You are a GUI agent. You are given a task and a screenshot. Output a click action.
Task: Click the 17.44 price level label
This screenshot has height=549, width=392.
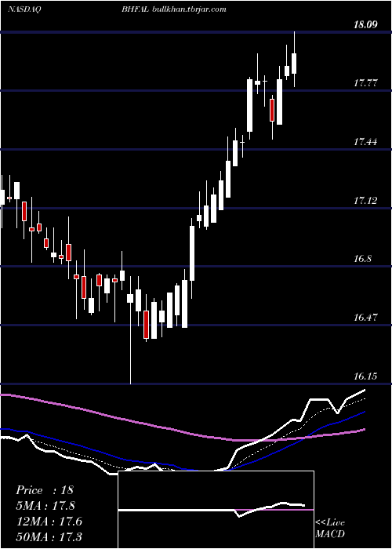(x=366, y=142)
